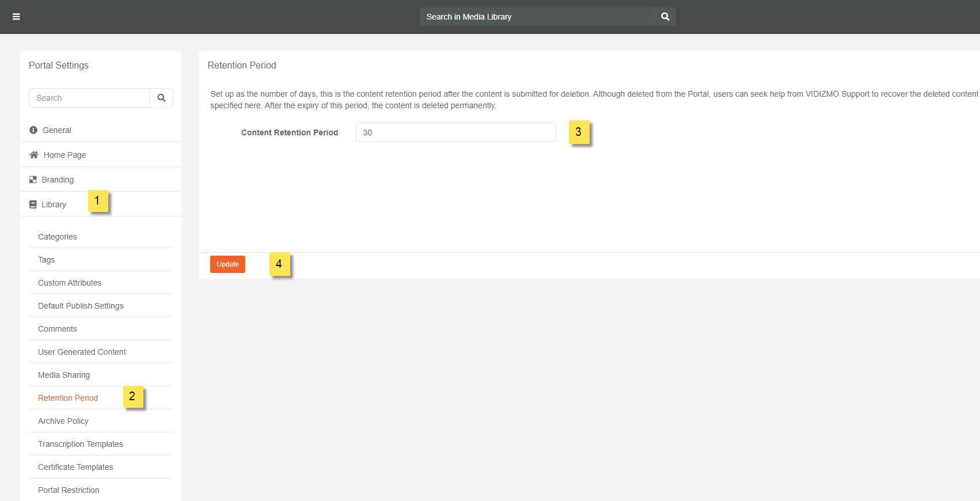Screen dimensions: 980x501
Task: Click the General info icon
Action: tap(33, 130)
